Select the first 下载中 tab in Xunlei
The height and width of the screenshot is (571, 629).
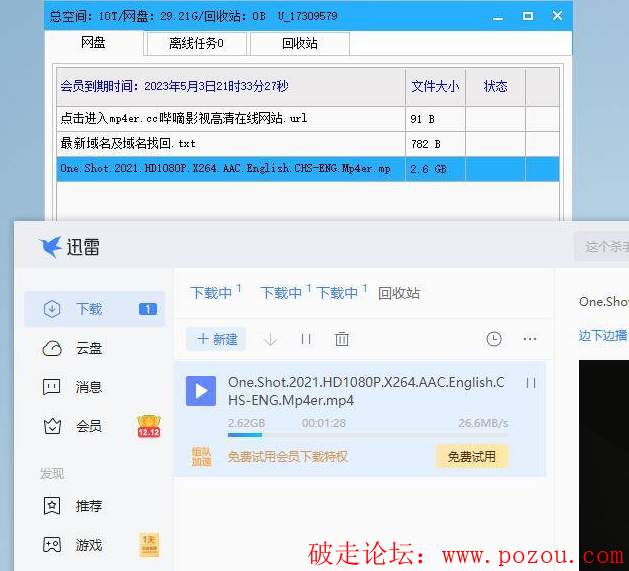tap(215, 293)
